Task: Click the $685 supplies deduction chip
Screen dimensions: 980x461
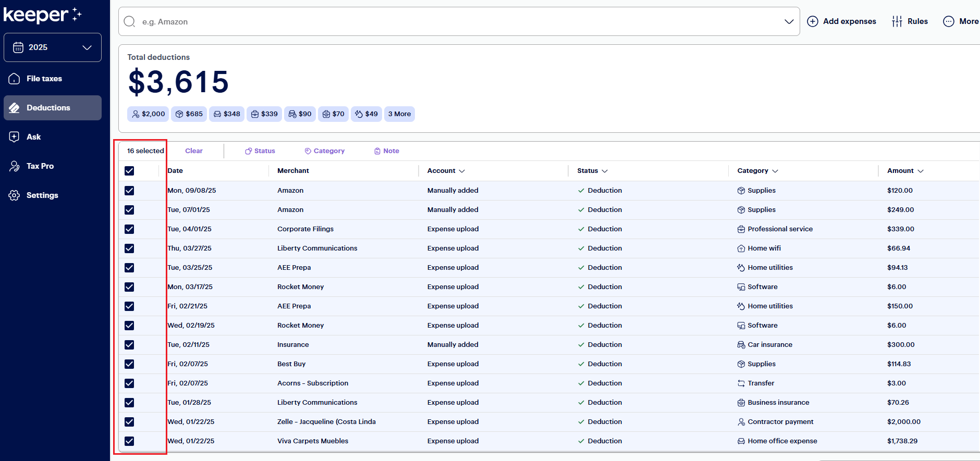Action: click(x=189, y=114)
